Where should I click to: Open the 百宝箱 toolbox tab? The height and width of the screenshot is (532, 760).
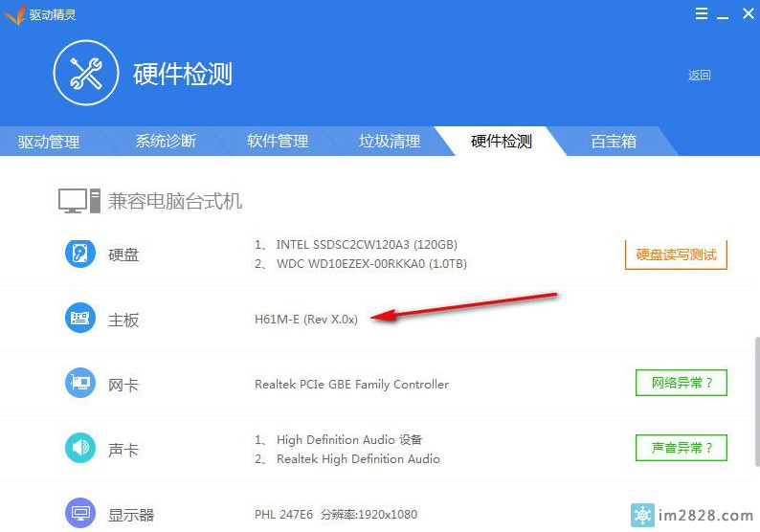point(614,142)
